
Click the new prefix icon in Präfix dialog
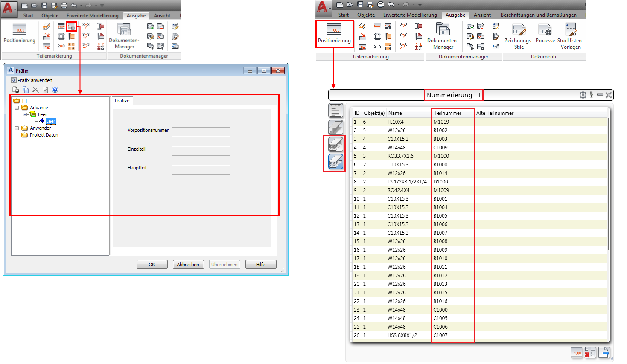(16, 90)
